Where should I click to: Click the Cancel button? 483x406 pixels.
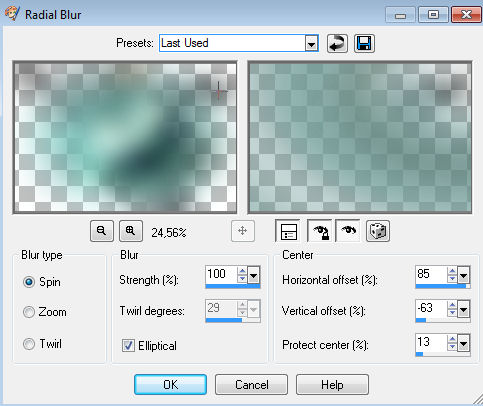point(251,385)
